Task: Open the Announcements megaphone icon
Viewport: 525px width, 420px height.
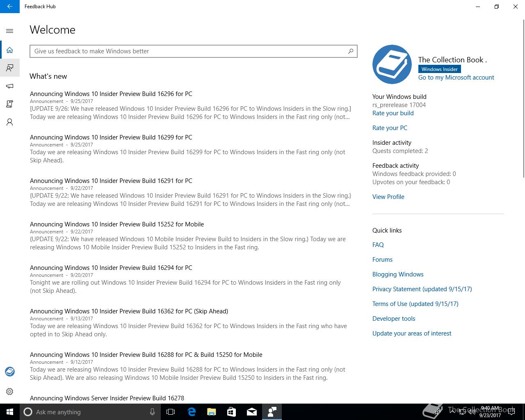Action: point(10,86)
